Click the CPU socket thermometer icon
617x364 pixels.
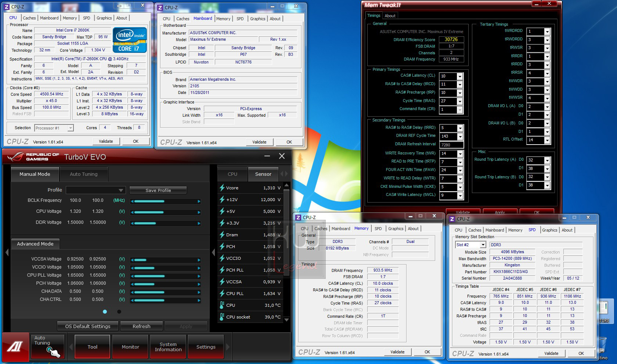222,317
